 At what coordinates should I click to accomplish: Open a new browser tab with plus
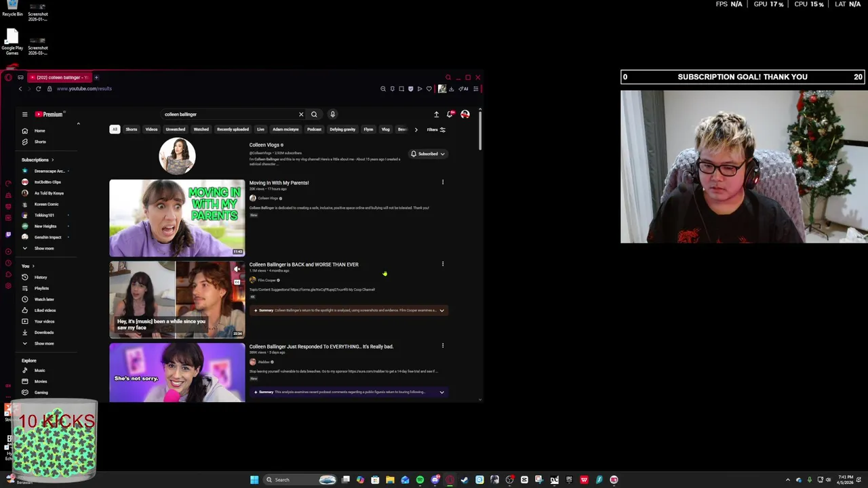coord(96,77)
